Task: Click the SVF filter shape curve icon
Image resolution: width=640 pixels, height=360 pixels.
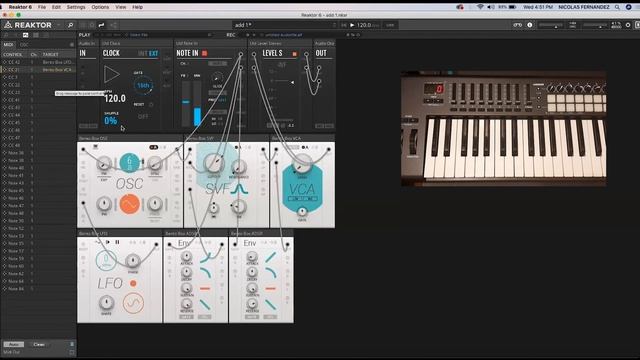Action: click(x=239, y=189)
